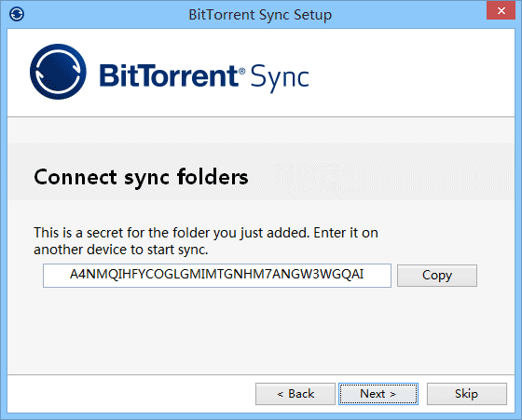522x420 pixels.
Task: Click the Sync word in the logo banner
Action: (280, 78)
